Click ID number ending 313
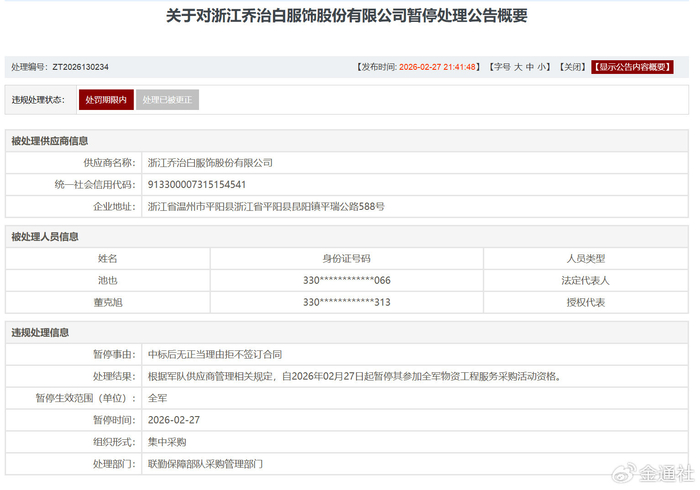The width and height of the screenshot is (700, 490). tap(347, 303)
